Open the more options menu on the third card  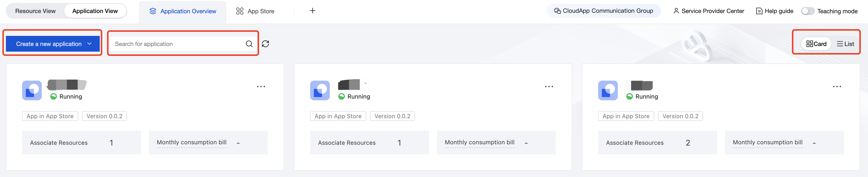[x=837, y=87]
